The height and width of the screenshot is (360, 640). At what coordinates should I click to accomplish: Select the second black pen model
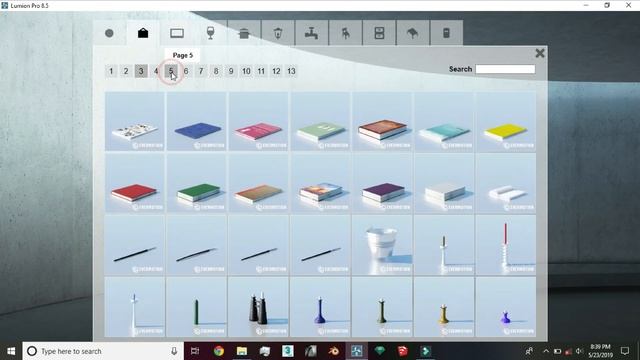[x=197, y=245]
